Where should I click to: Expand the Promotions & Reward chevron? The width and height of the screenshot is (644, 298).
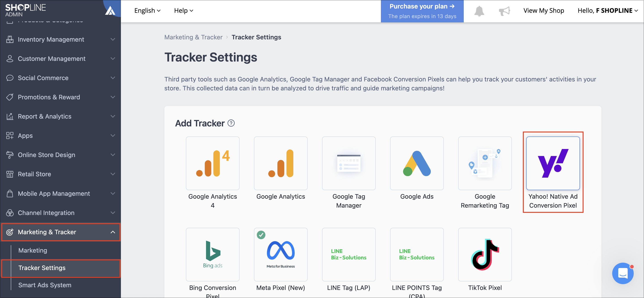113,97
